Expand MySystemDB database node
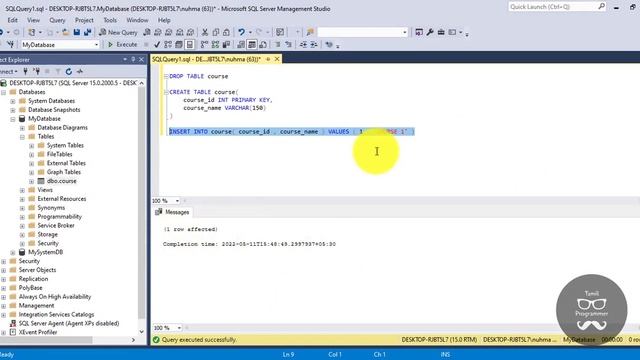640x360 pixels. point(13,252)
